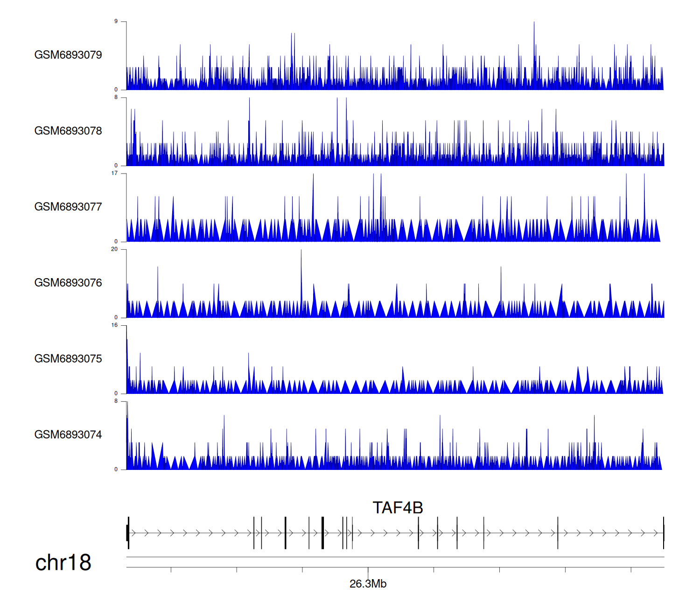This screenshot has width=700, height=616.
Task: Click the tick mark above 26.3Mb label
Action: tap(368, 570)
